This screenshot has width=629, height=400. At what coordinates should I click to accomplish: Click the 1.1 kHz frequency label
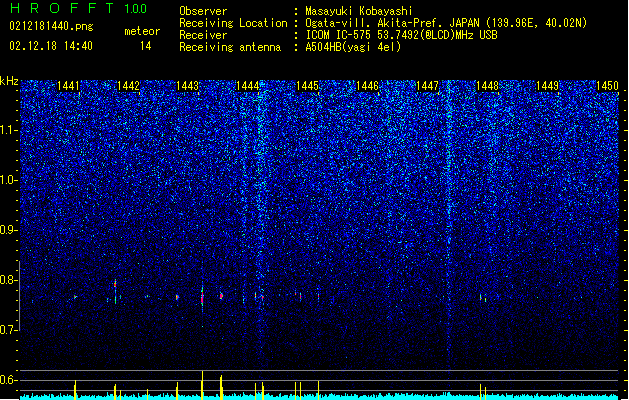[x=8, y=130]
